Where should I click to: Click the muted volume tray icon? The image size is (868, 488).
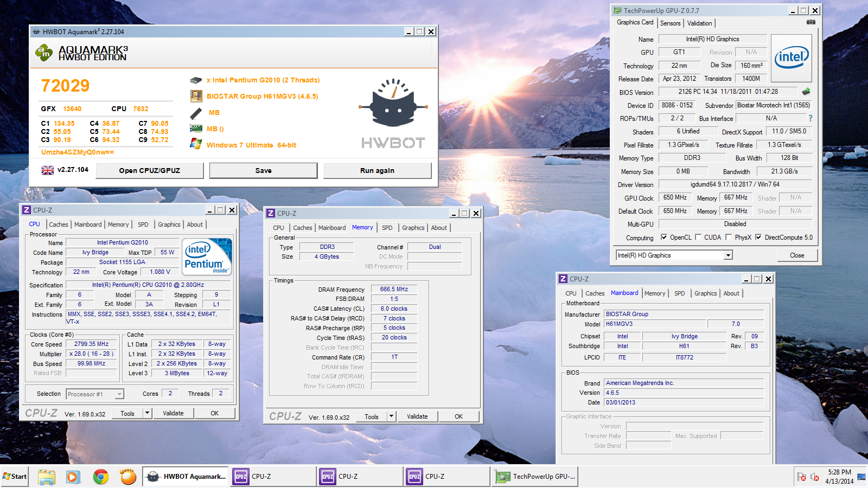(x=815, y=477)
